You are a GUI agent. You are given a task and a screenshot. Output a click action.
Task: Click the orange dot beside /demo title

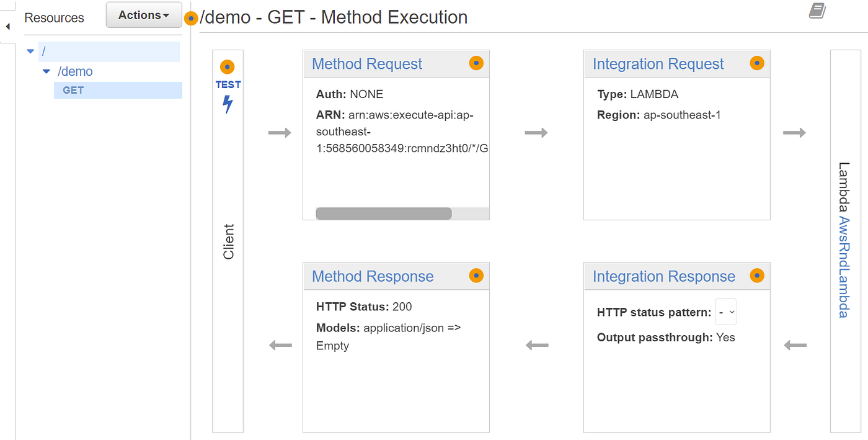[x=192, y=19]
